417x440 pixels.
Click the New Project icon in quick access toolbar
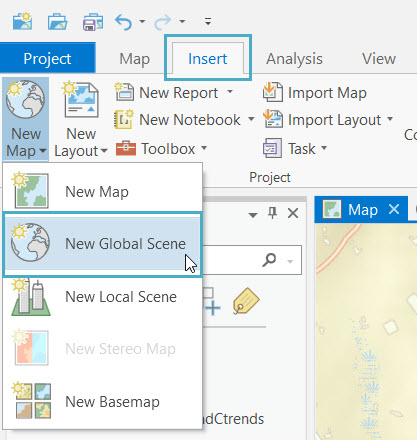click(22, 21)
